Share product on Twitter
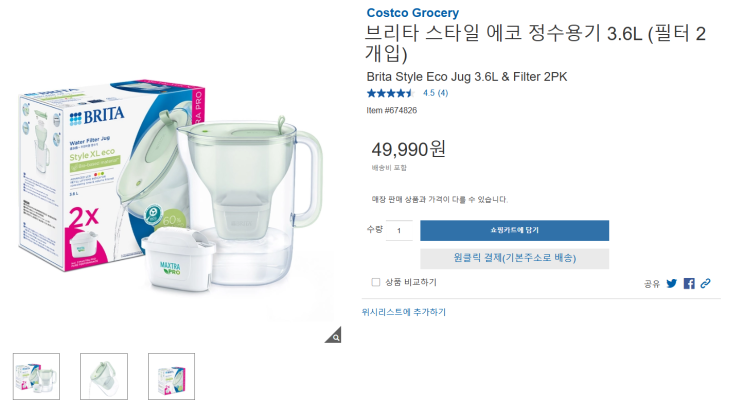Screen dimensions: 743x418 coord(672,284)
